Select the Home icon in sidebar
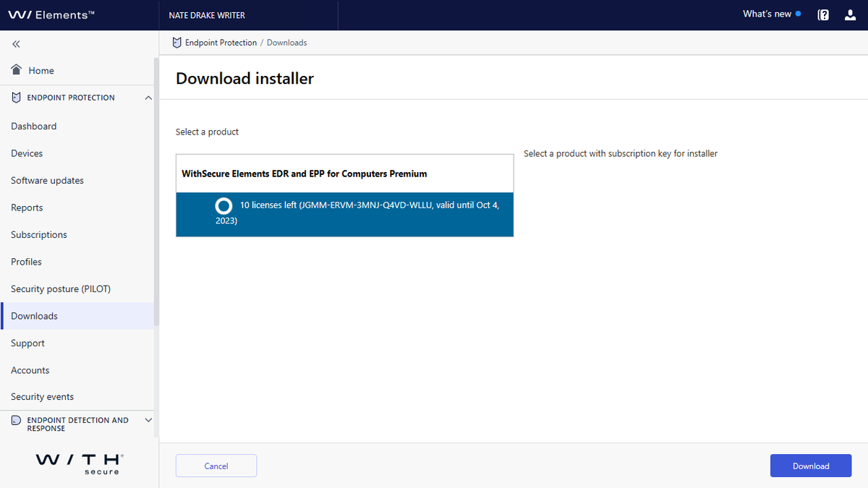The image size is (868, 488). tap(15, 69)
